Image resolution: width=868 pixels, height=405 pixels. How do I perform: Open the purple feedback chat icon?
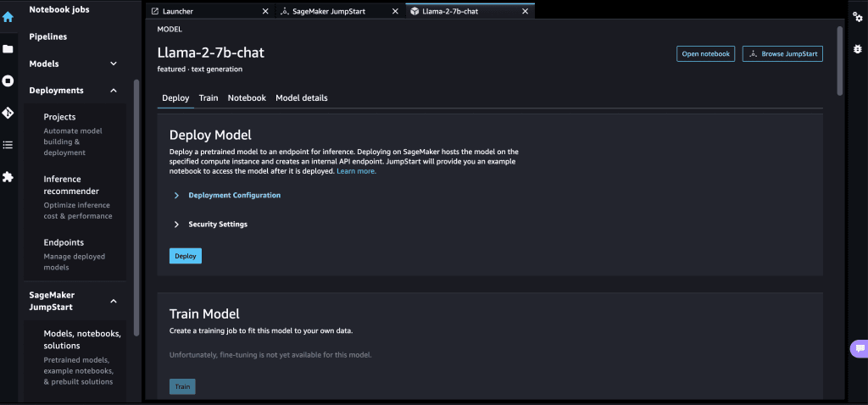(860, 348)
